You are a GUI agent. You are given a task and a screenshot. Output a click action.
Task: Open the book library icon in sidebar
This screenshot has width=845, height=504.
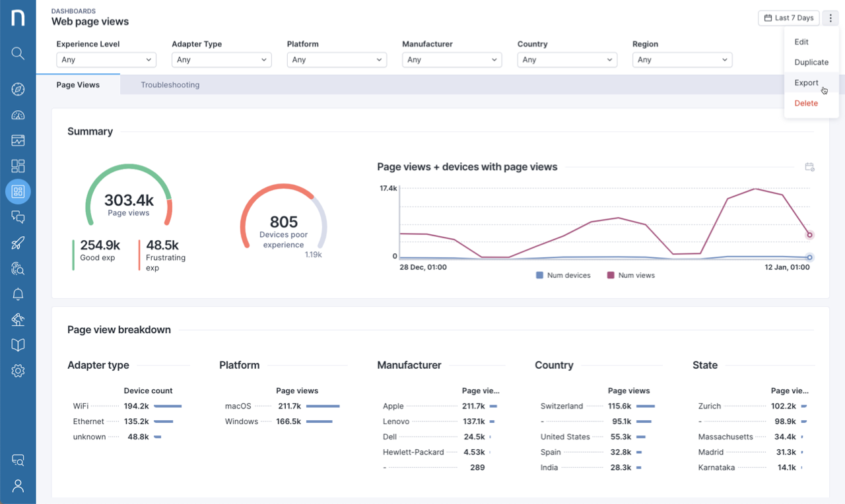[x=18, y=345]
